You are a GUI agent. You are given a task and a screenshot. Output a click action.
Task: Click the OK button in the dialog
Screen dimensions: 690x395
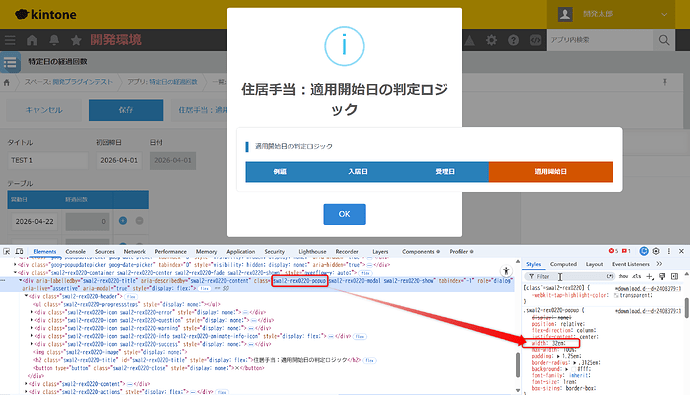coord(345,214)
